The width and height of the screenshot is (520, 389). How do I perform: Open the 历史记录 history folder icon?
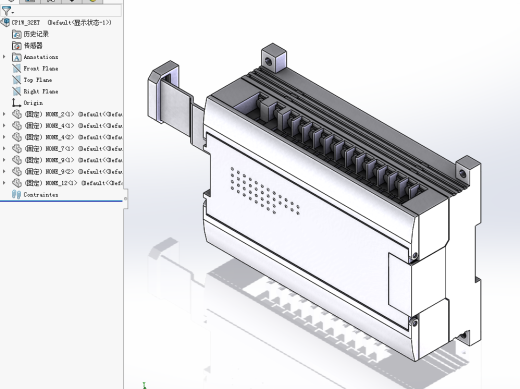tap(17, 34)
